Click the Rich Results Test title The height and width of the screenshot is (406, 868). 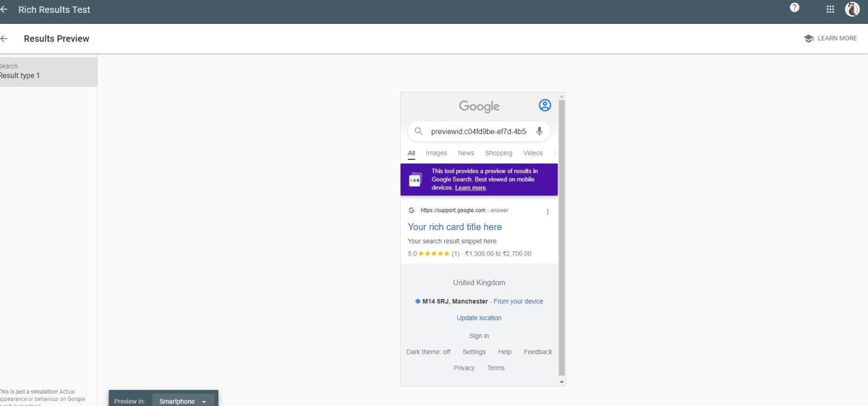point(54,10)
